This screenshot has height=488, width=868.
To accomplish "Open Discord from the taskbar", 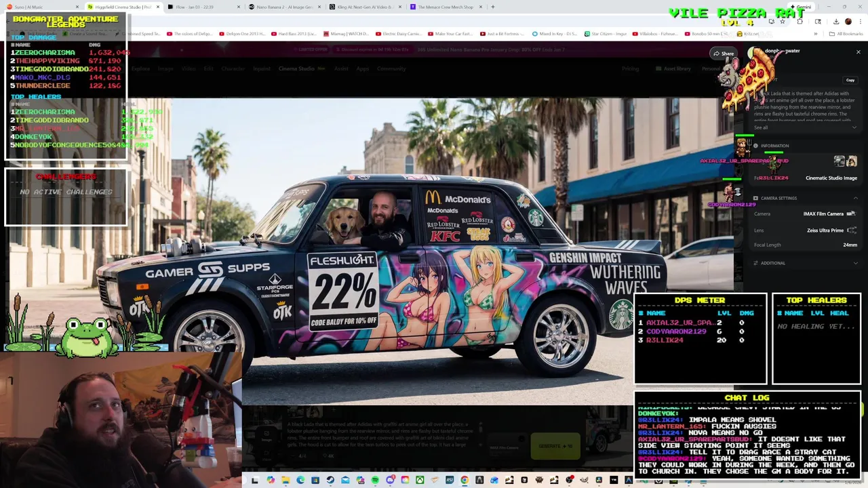I will point(390,480).
